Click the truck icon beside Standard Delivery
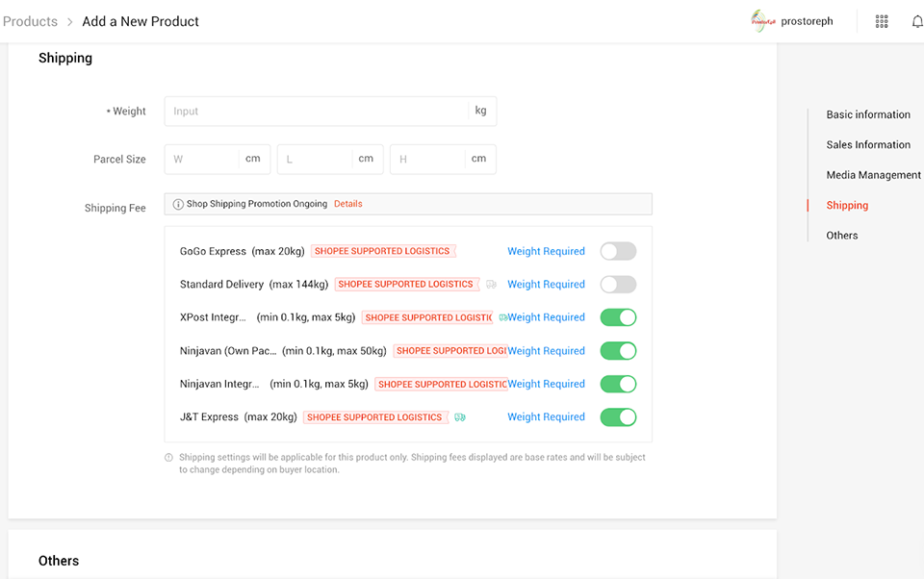The height and width of the screenshot is (579, 924). tap(491, 285)
